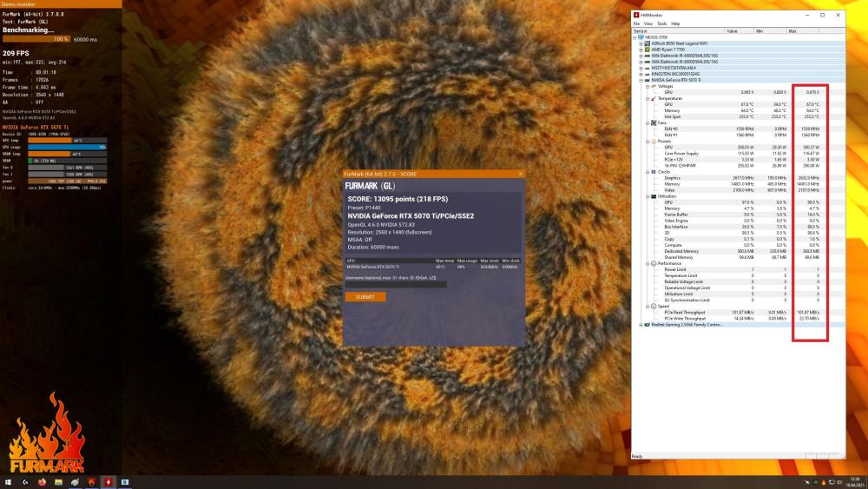
Task: Click the username input field in score dialog
Action: (x=395, y=284)
